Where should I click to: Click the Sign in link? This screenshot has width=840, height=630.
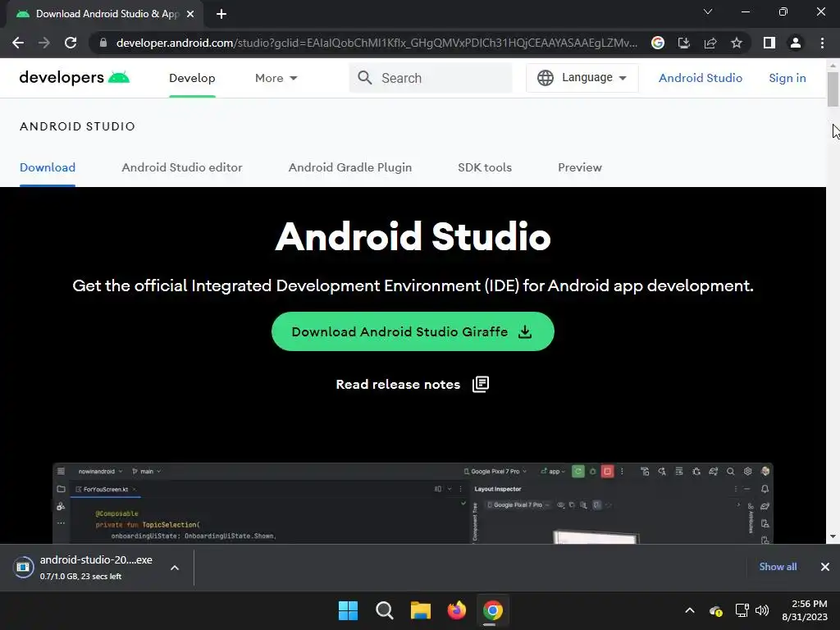coord(787,78)
